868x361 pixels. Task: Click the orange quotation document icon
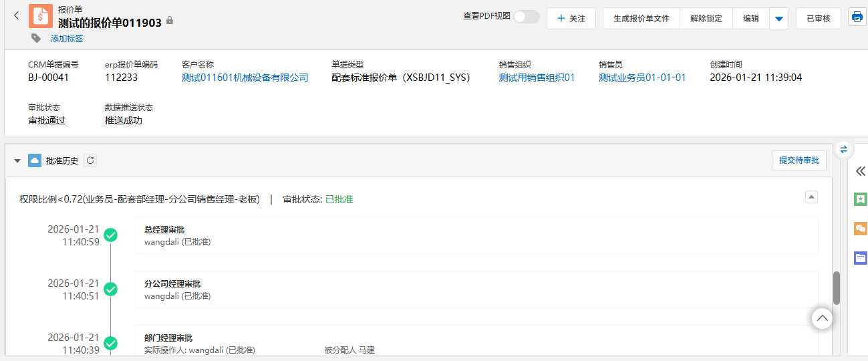tap(41, 16)
